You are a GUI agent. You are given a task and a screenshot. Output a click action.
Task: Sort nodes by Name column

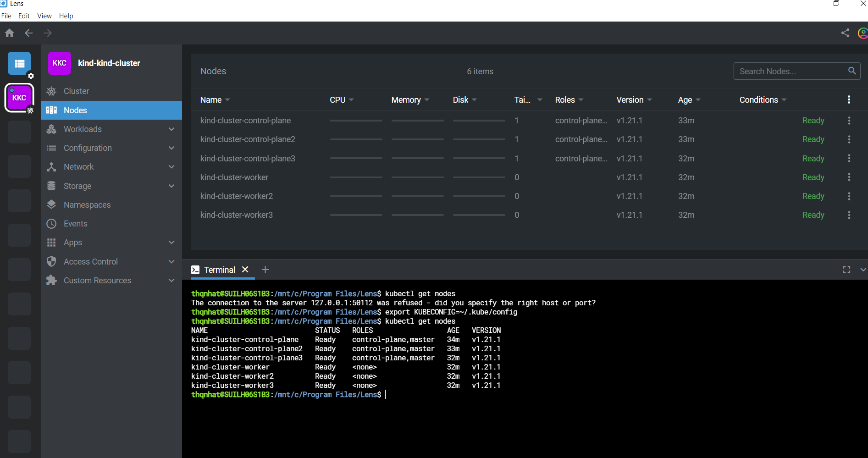(x=215, y=100)
